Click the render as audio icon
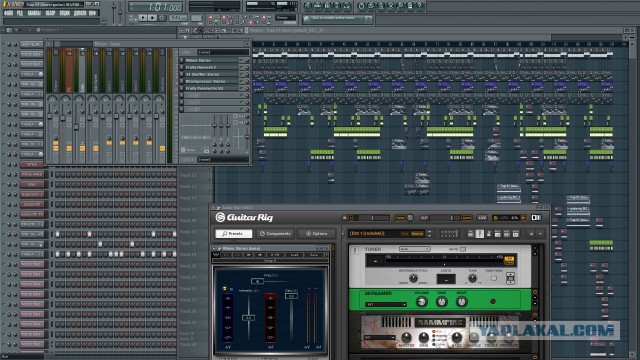640x360 pixels. pyautogui.click(x=381, y=6)
